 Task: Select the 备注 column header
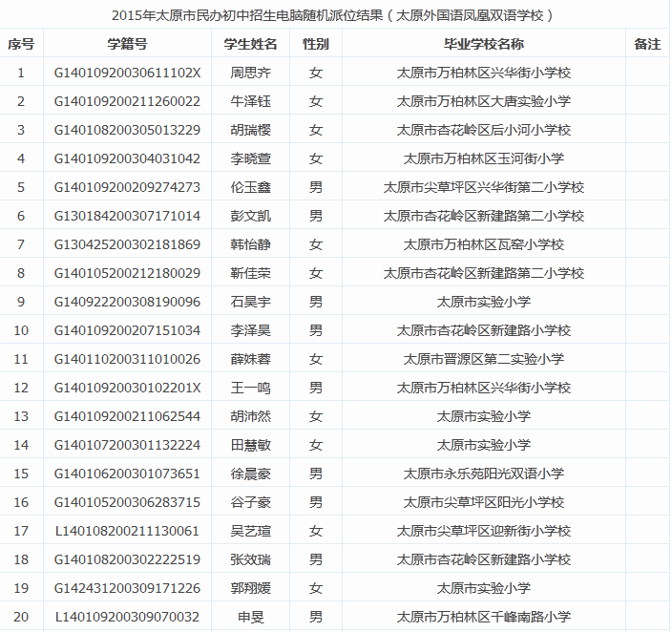pos(647,44)
